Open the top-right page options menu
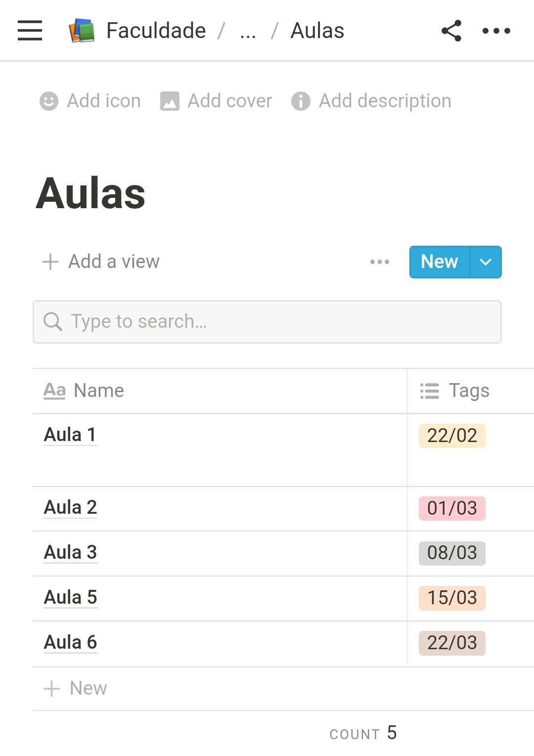The width and height of the screenshot is (534, 756). [496, 31]
